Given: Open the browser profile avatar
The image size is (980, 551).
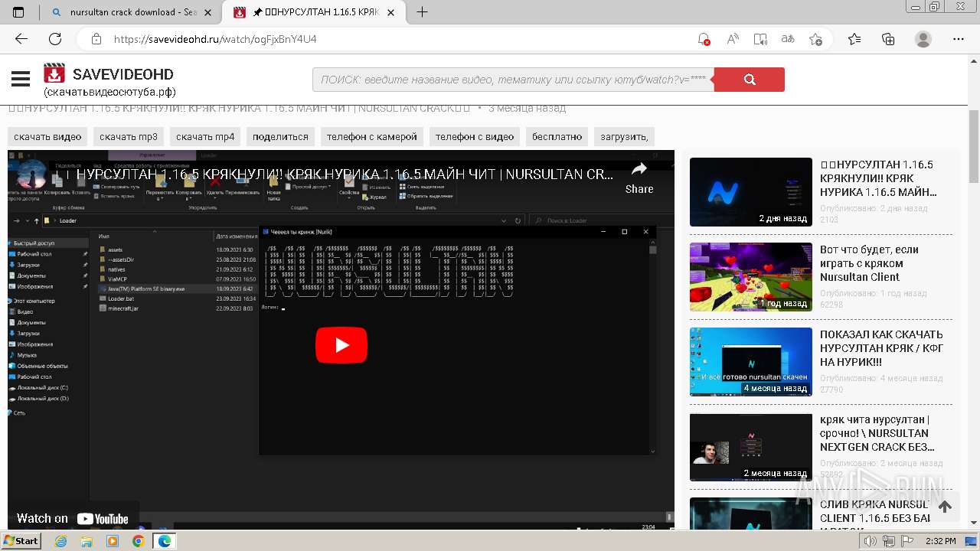Looking at the screenshot, I should 923,39.
